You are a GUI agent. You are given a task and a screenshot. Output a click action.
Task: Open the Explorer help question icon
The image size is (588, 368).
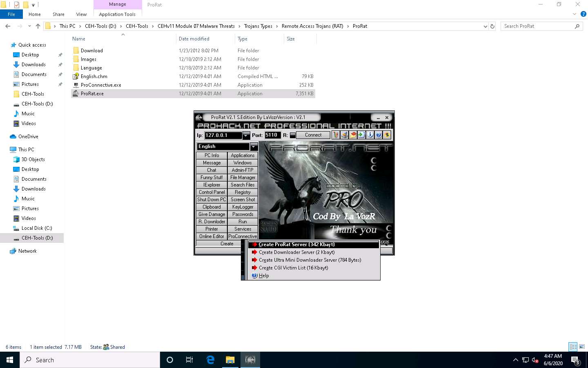(584, 14)
